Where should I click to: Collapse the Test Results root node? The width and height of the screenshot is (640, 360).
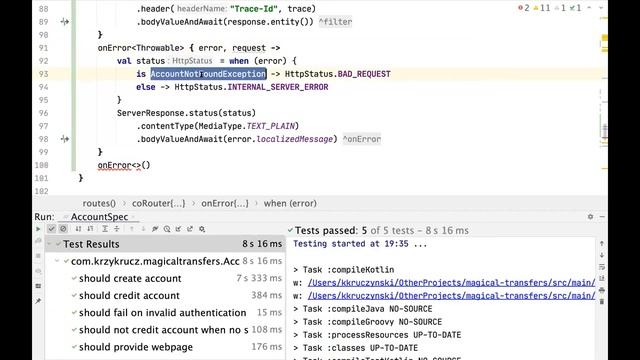click(x=49, y=244)
